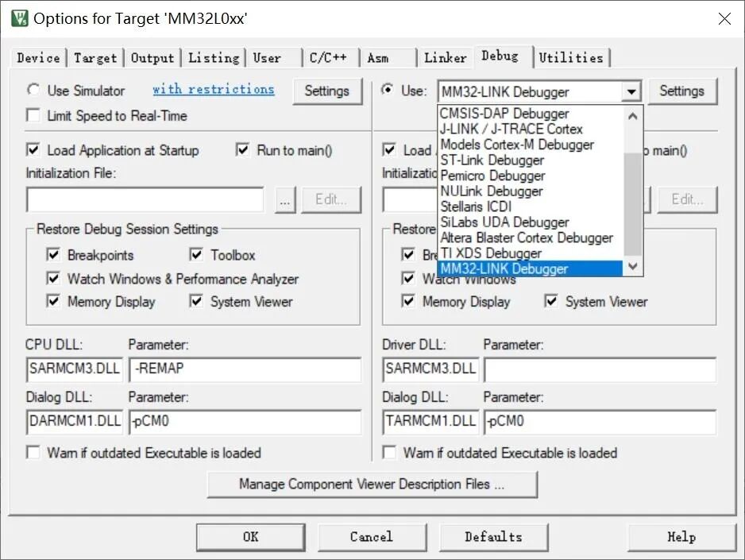
Task: Uncheck Watch Windows & Performance Analyzer
Action: (52, 279)
